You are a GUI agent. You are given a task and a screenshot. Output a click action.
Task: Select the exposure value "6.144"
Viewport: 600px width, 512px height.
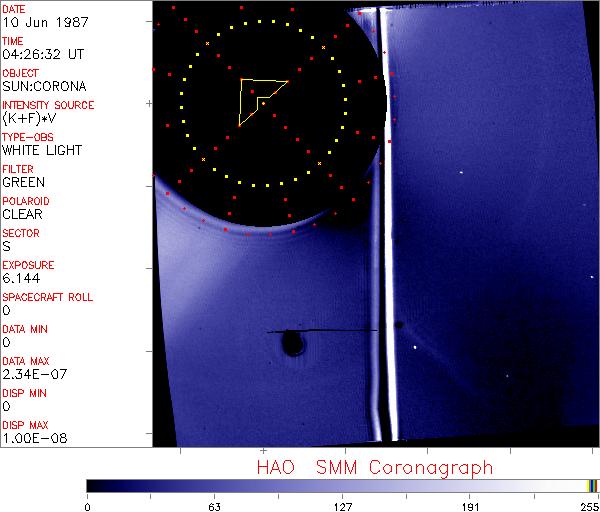tap(20, 278)
